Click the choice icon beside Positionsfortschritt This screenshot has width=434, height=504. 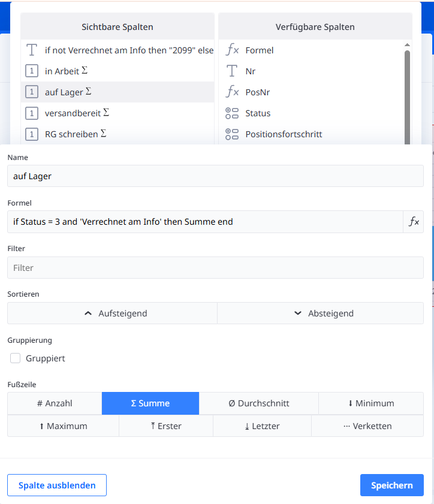(232, 134)
